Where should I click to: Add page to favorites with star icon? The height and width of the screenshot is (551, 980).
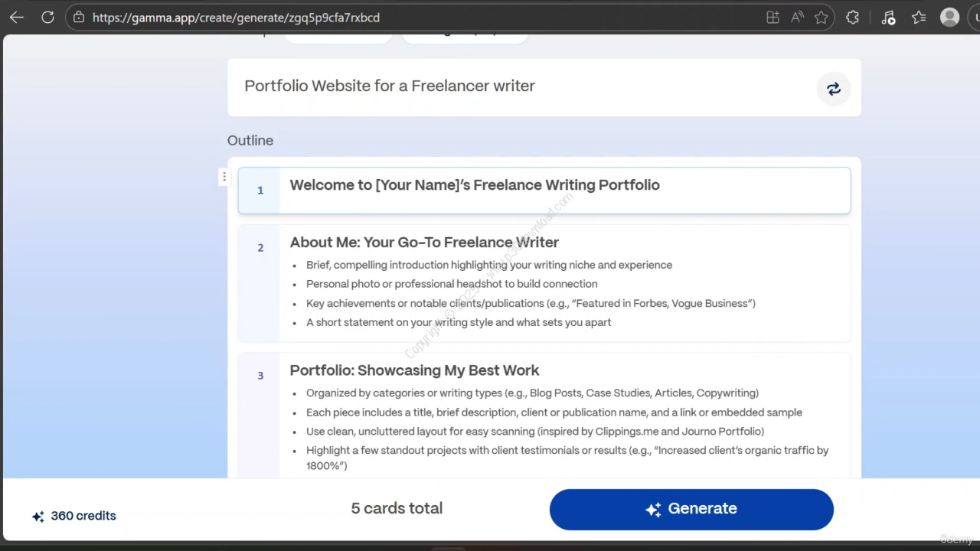pyautogui.click(x=821, y=18)
